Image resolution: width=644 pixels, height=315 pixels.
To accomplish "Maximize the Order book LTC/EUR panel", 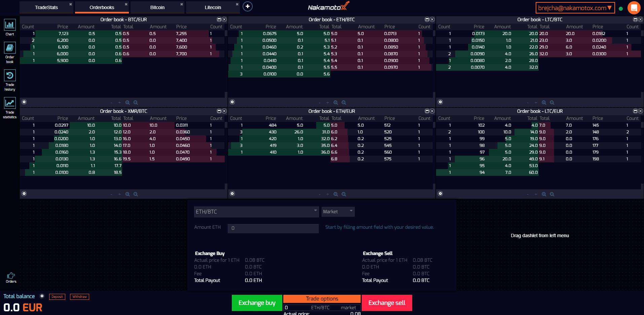I will tap(635, 111).
